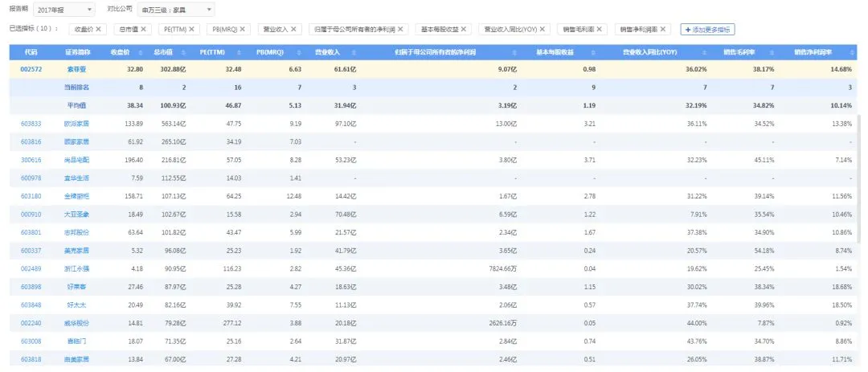
Task: Open the 对比公司 申万三级 dropdown
Action: coord(175,10)
